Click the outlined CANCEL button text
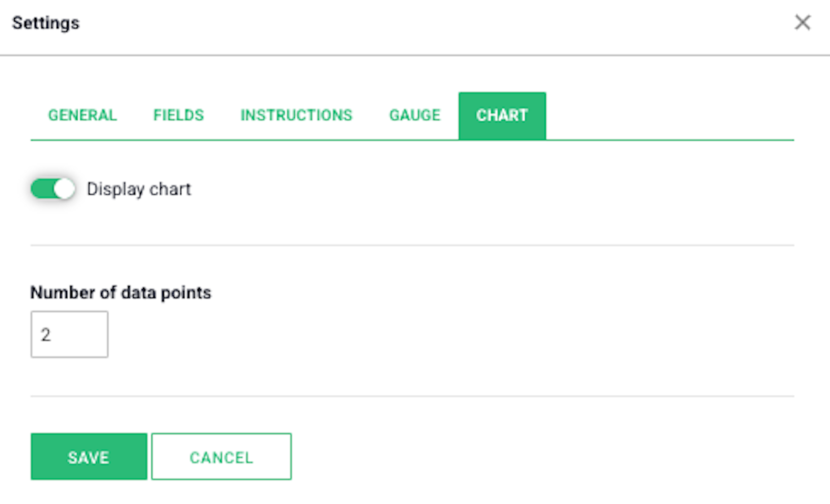The height and width of the screenshot is (504, 830). tap(221, 458)
